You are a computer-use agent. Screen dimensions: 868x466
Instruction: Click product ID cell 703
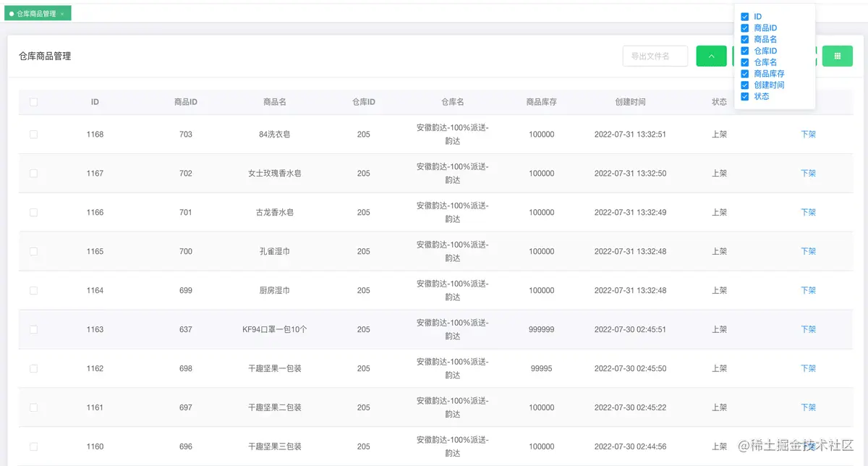(x=186, y=135)
